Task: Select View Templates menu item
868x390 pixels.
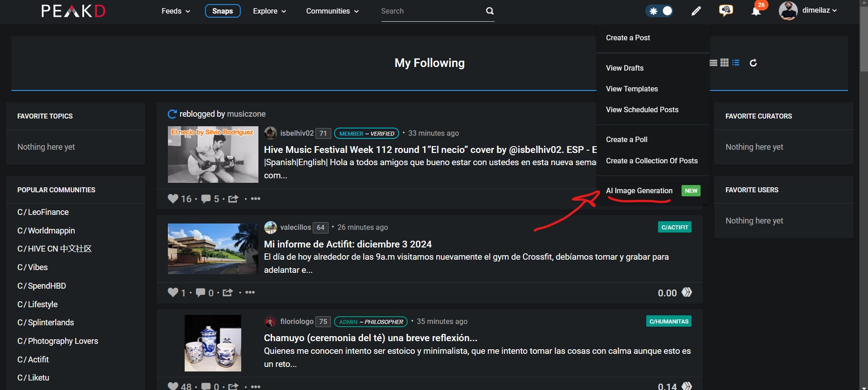Action: 632,89
